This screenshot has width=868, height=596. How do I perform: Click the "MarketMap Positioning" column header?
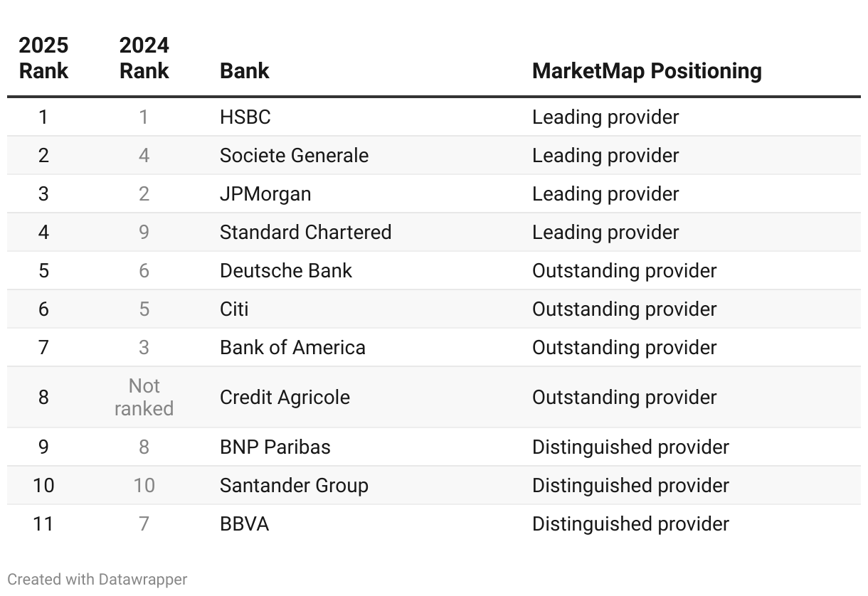(x=646, y=71)
